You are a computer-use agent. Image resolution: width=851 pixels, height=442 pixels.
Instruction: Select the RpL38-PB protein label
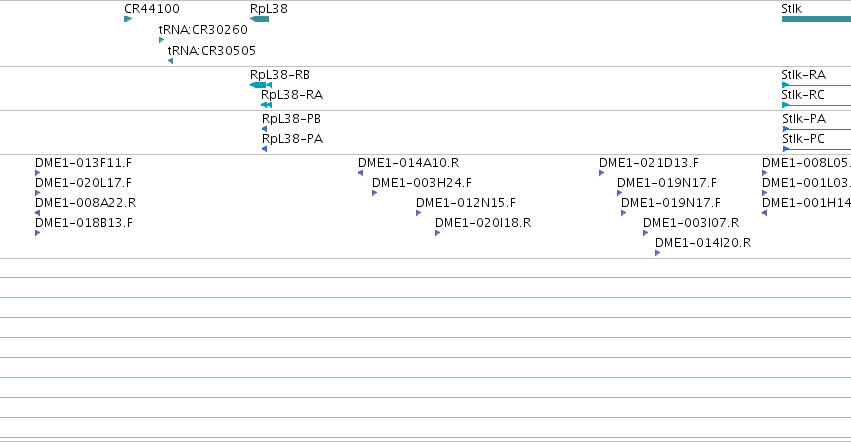coord(291,118)
